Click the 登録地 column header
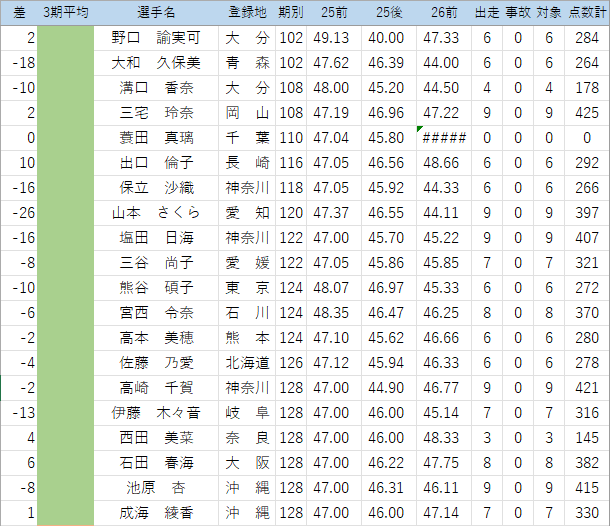Screen dimensions: 610x526 pos(247,12)
